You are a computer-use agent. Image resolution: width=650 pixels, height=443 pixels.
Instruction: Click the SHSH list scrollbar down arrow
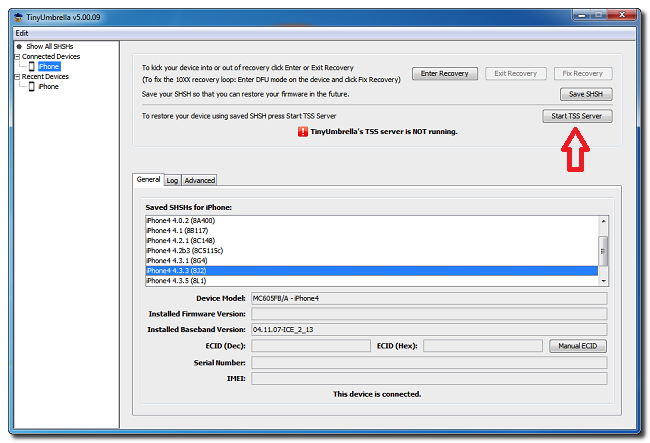602,281
